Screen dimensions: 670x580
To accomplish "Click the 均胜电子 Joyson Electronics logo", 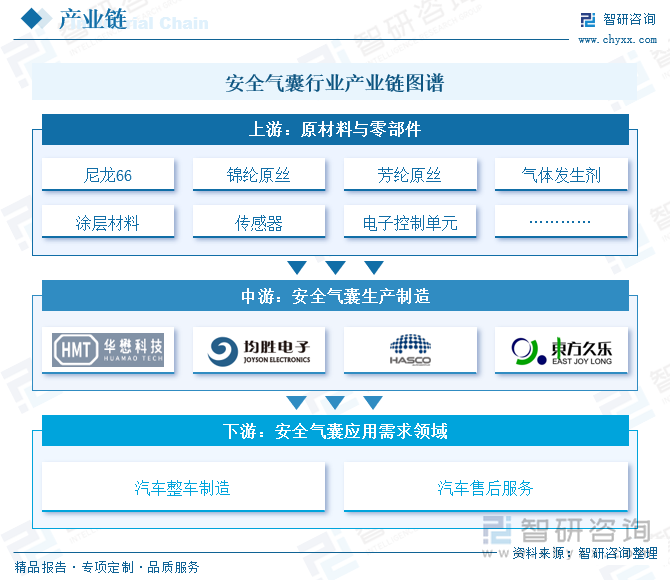I will point(259,351).
